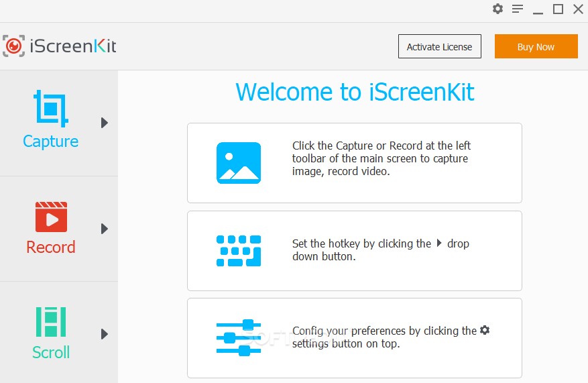Open the hamburger menu in title bar
Screen dimensions: 588x383
click(x=518, y=9)
